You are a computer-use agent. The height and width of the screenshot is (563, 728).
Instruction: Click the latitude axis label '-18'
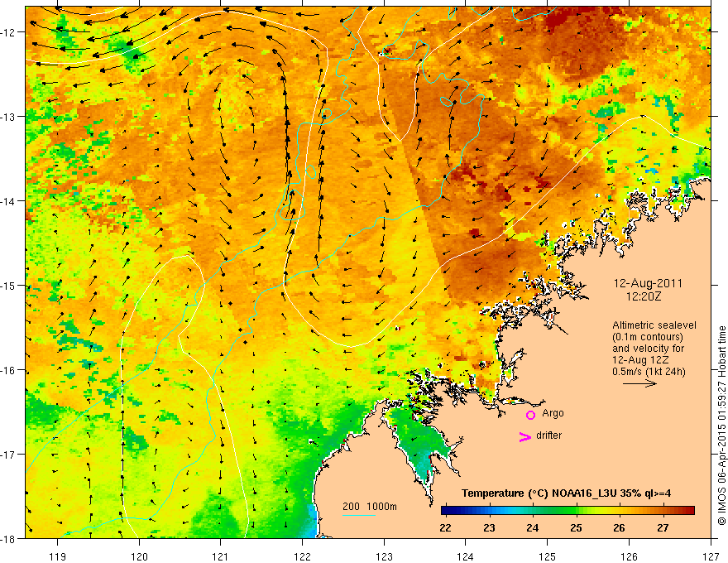click(x=8, y=538)
